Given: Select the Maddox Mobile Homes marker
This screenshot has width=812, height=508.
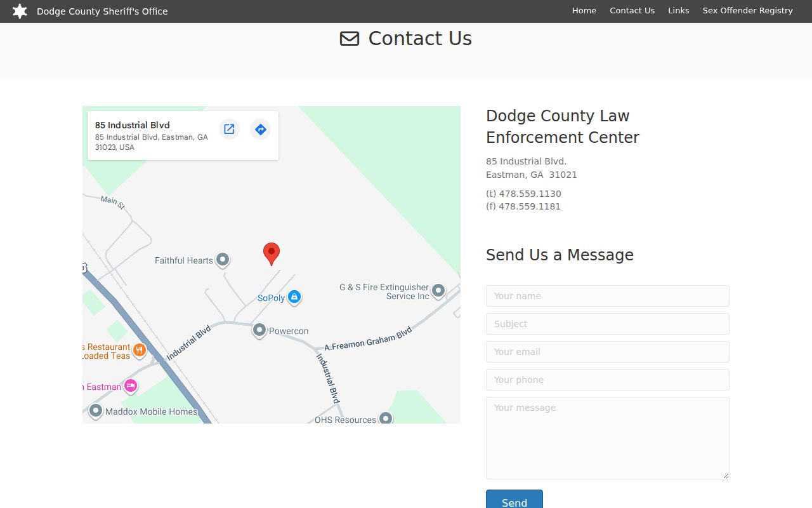Looking at the screenshot, I should coord(96,411).
